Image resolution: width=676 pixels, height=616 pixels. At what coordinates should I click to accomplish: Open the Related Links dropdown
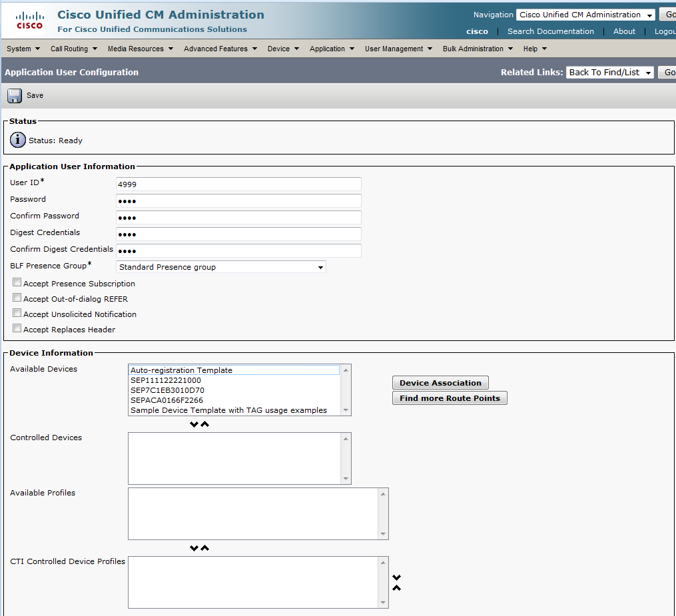pyautogui.click(x=609, y=73)
